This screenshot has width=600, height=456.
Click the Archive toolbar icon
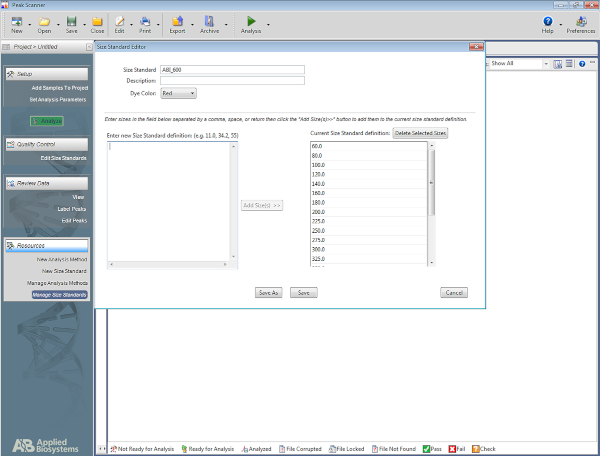[209, 21]
